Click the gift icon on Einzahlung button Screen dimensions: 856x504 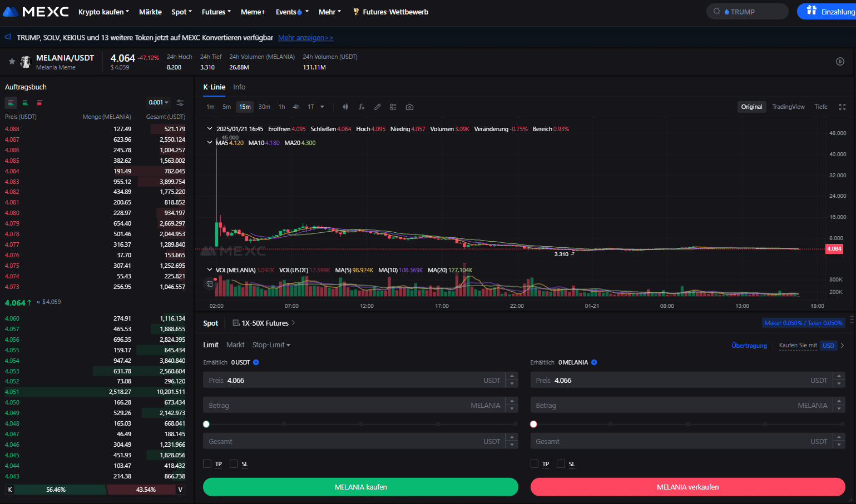[812, 11]
